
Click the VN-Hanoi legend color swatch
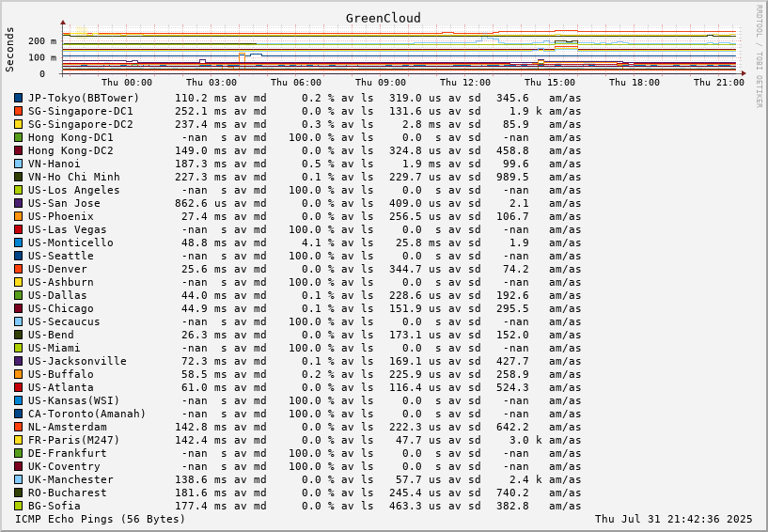pyautogui.click(x=19, y=164)
